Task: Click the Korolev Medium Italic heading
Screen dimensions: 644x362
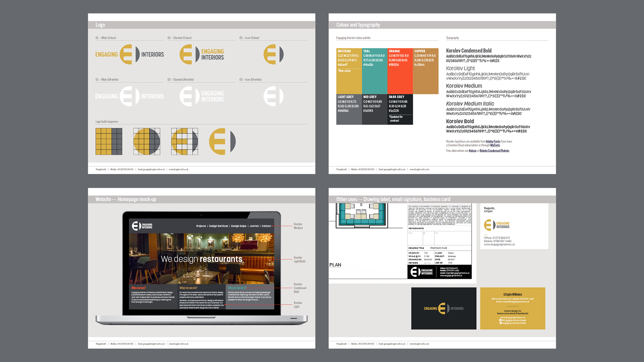Action: point(470,104)
